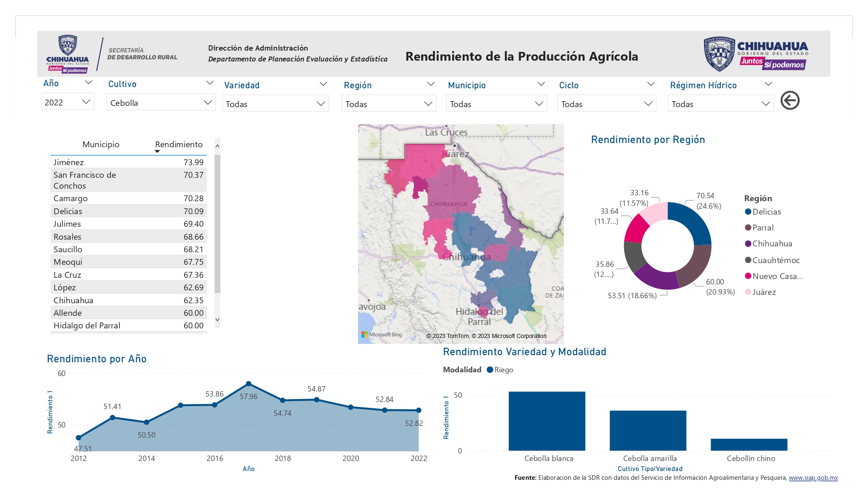Image resolution: width=868 pixels, height=502 pixels.
Task: Select the Allende row in the table
Action: 128,313
